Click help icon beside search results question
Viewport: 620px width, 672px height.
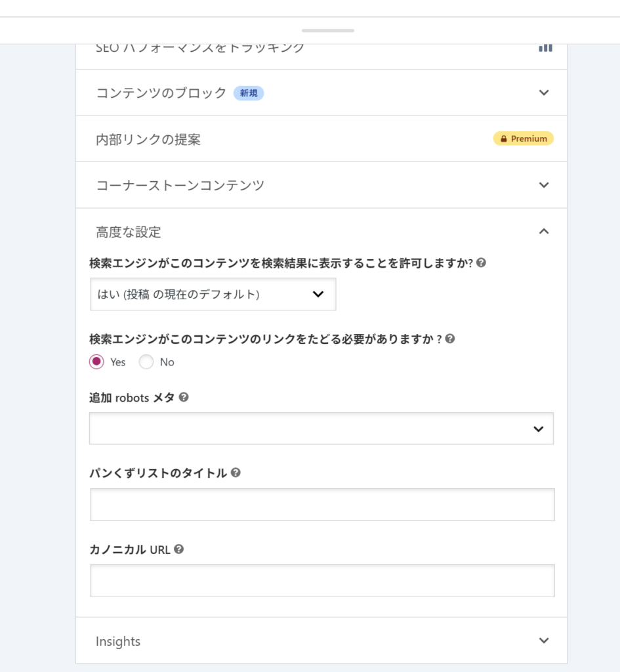click(x=482, y=263)
